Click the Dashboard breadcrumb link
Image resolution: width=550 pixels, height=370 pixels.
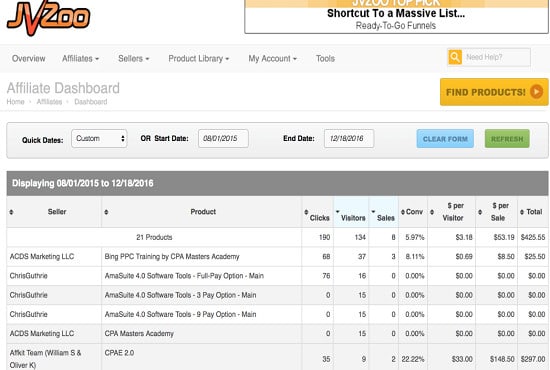point(90,102)
